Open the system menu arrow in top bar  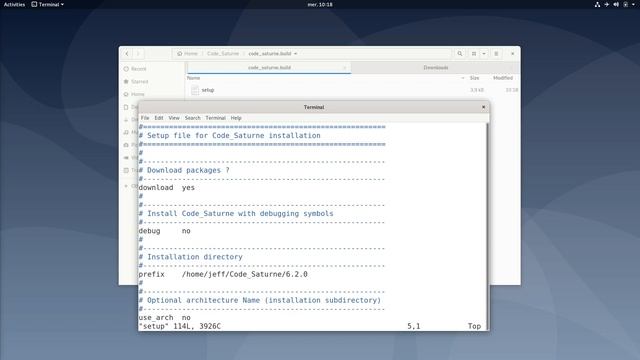(633, 4)
